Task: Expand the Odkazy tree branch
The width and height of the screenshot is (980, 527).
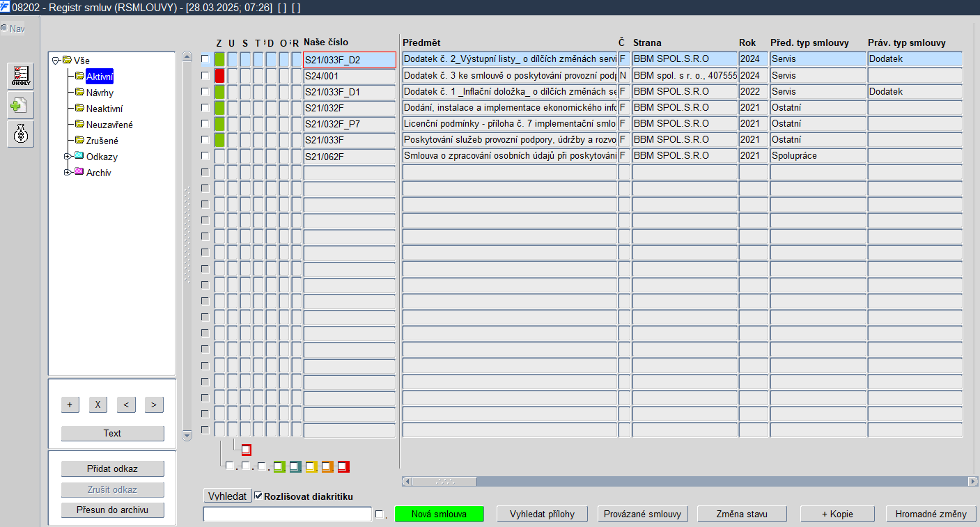Action: 68,156
